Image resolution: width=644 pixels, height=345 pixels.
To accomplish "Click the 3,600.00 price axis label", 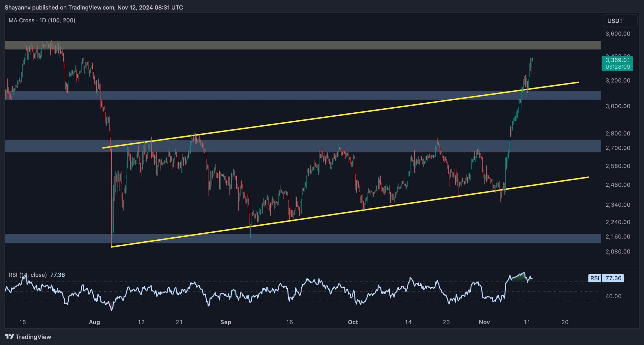I will [x=618, y=34].
